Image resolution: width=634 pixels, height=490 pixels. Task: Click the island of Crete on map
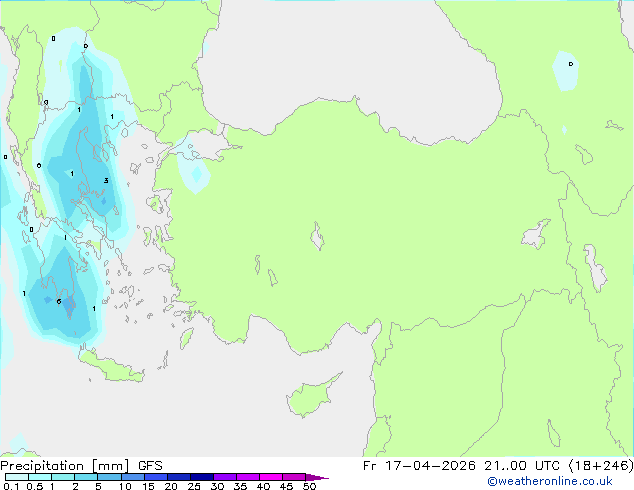[x=111, y=367]
